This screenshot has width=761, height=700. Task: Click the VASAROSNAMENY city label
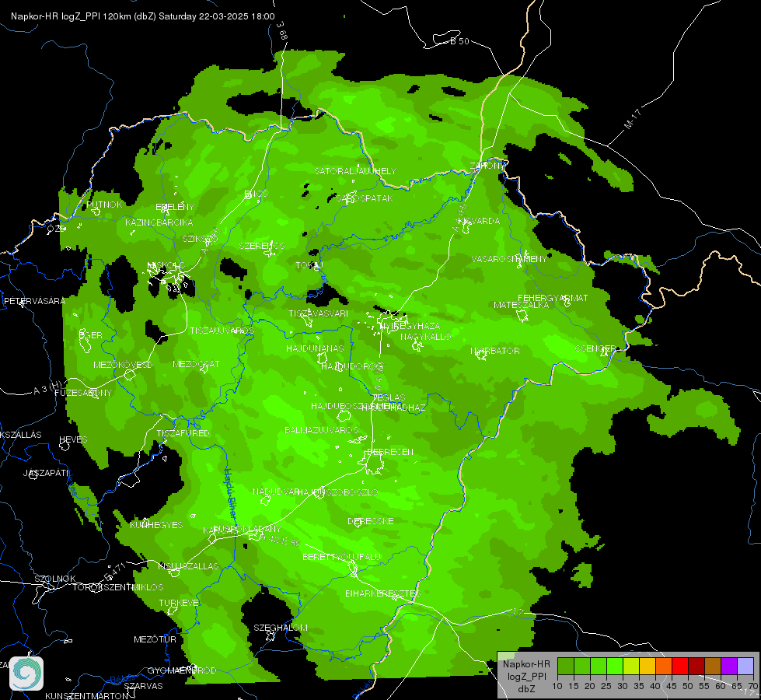[x=509, y=259]
